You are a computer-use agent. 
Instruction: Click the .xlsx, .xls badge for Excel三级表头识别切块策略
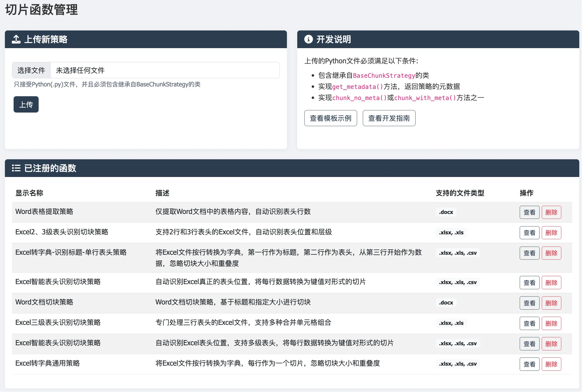pos(451,323)
